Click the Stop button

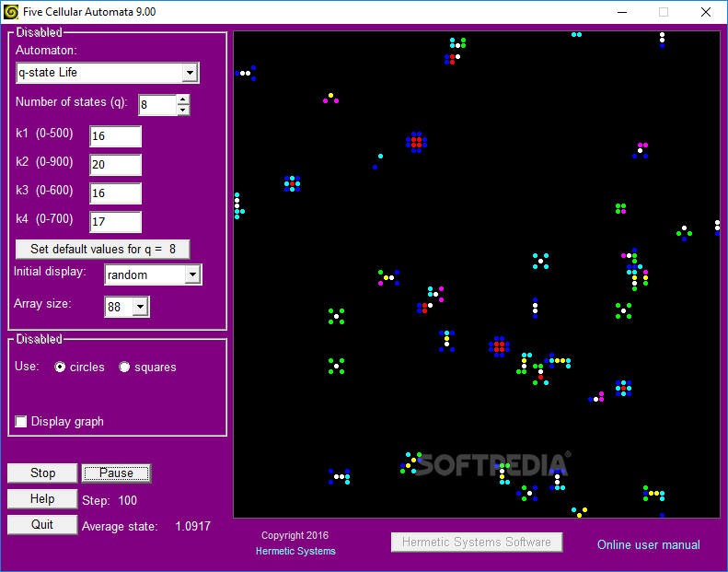click(42, 473)
